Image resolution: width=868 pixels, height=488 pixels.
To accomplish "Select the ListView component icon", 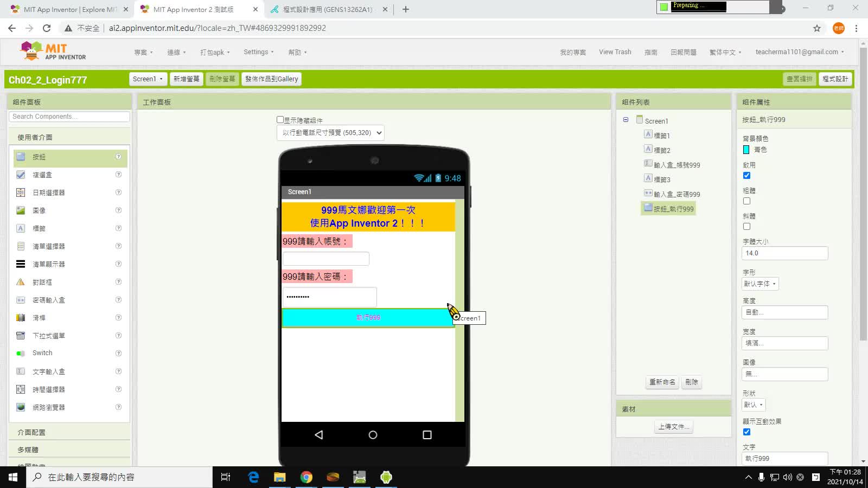I will [x=21, y=264].
